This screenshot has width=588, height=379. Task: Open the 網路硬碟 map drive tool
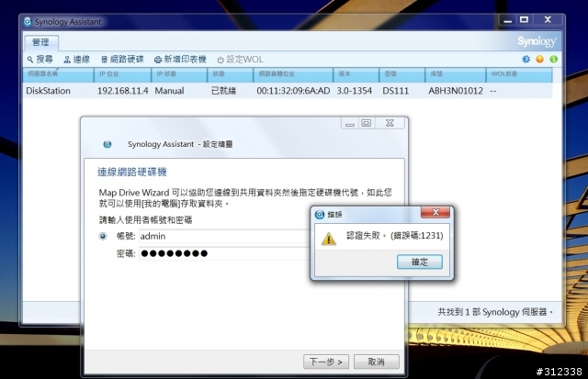coord(122,59)
